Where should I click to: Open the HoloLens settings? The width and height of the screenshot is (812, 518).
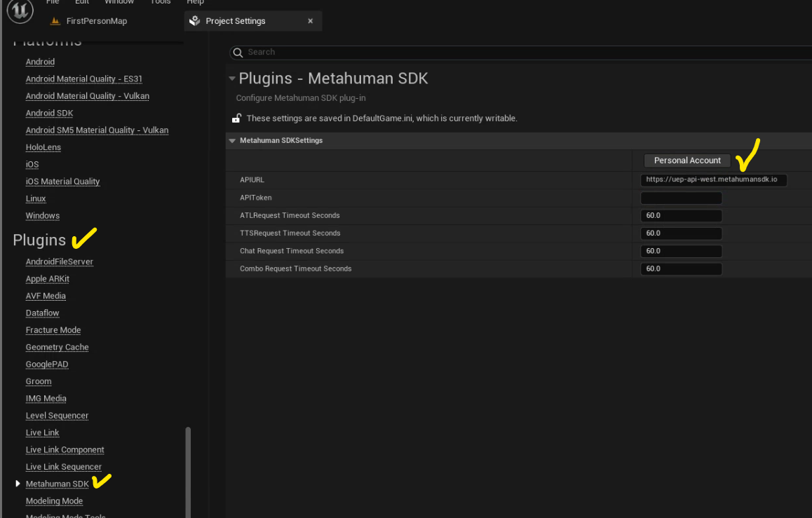tap(43, 147)
